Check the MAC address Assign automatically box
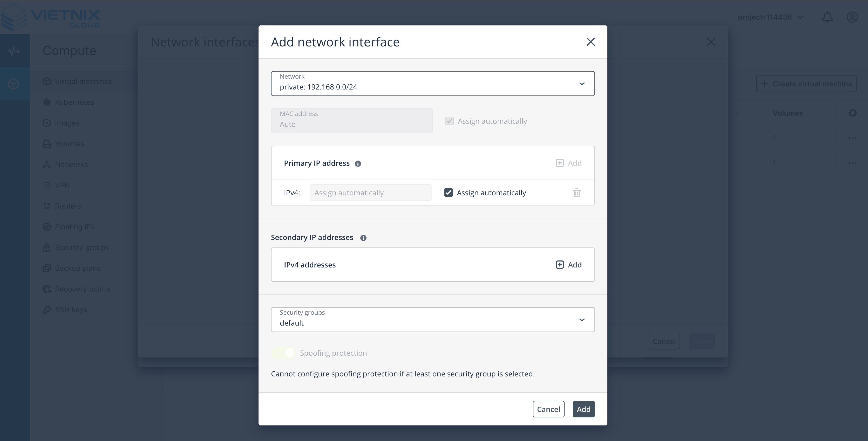Screen dimensions: 868x441 click(x=450, y=121)
